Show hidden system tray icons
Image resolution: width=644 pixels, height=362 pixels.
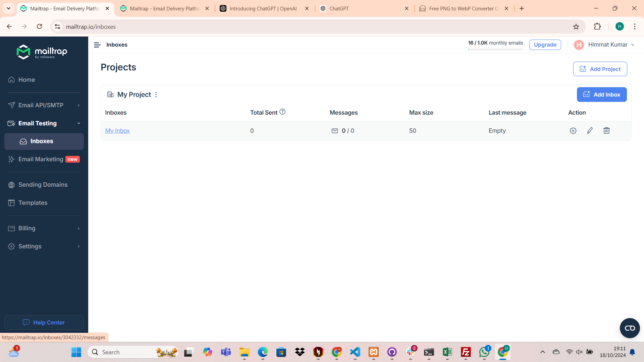tap(542, 352)
